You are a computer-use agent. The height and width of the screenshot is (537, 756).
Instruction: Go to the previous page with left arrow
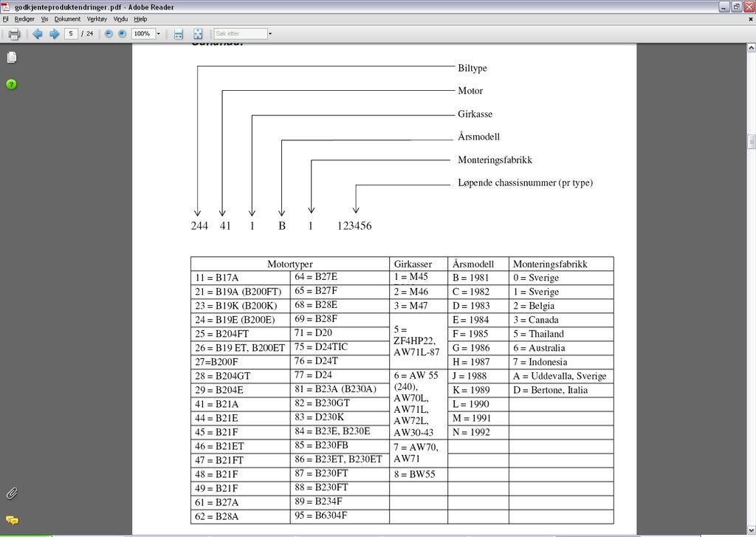point(38,34)
